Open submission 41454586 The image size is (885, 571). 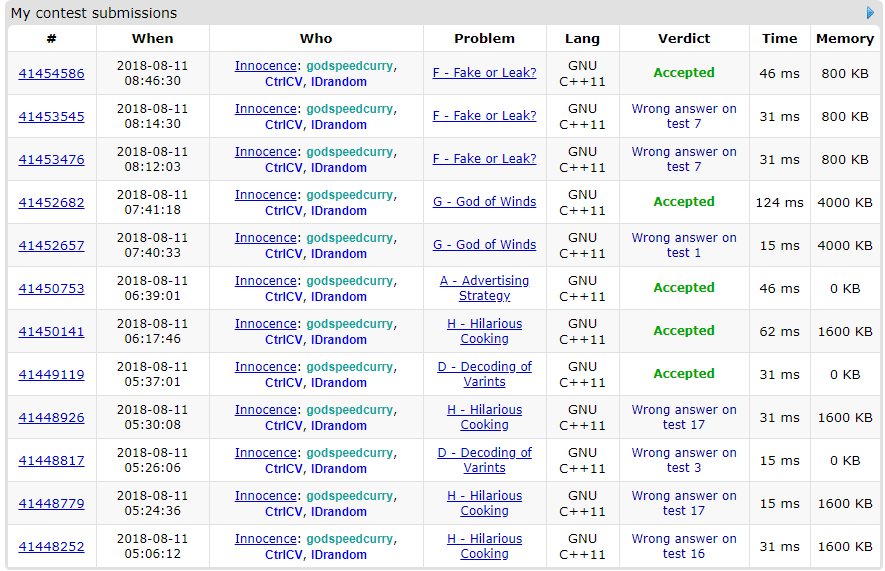51,74
